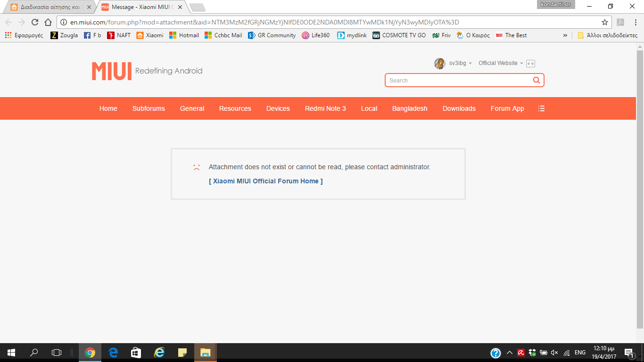The image size is (644, 362).
Task: Open Sticky Notes from the taskbar
Action: 182,353
